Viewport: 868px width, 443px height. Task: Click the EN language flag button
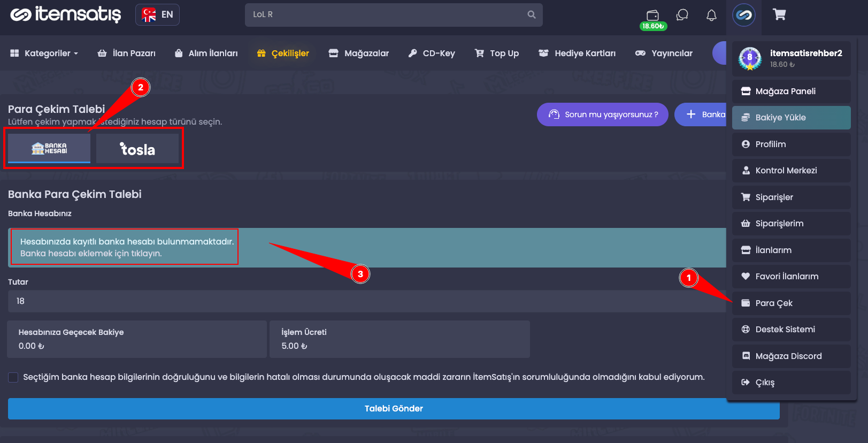(157, 14)
